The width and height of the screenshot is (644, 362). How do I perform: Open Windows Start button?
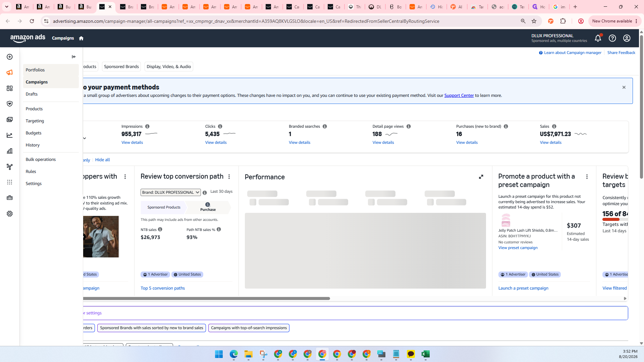pos(219,354)
